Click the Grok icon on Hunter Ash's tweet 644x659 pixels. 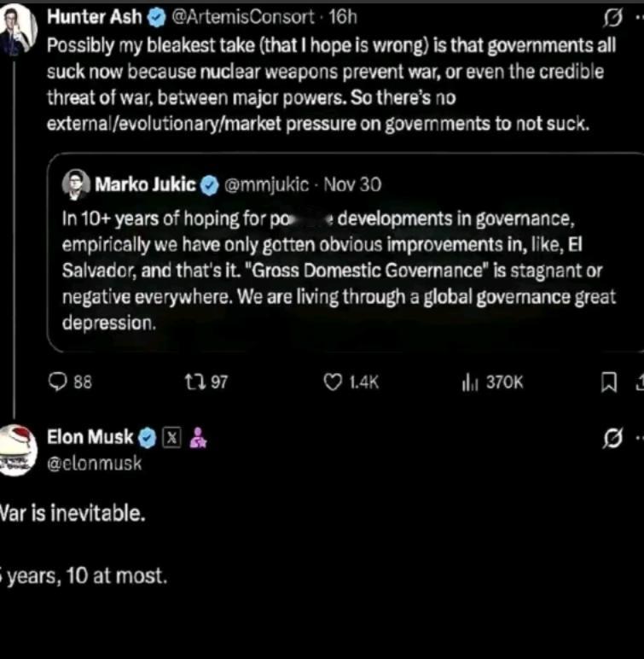pos(612,17)
